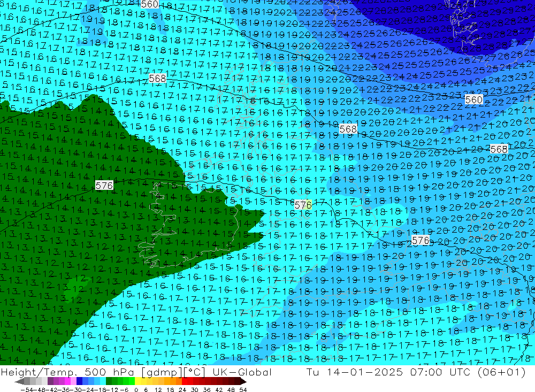
Task: Click the 576 label over the dark green area
Action: click(104, 185)
